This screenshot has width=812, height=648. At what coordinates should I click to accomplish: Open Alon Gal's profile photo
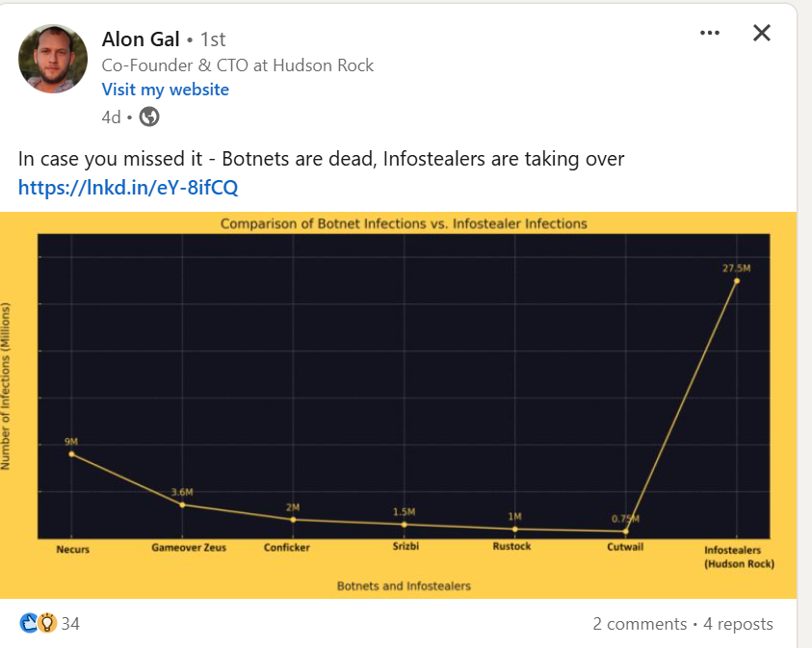click(x=53, y=59)
